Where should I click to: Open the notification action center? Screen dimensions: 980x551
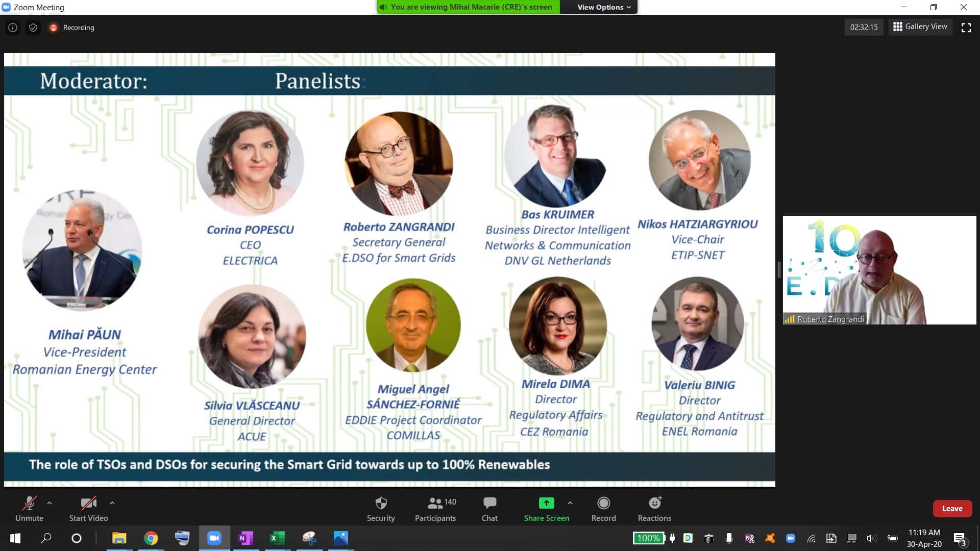(x=960, y=539)
